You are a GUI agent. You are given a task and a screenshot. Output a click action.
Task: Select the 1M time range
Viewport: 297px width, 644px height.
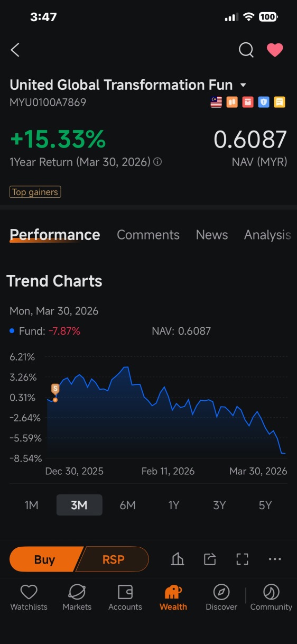pyautogui.click(x=32, y=505)
